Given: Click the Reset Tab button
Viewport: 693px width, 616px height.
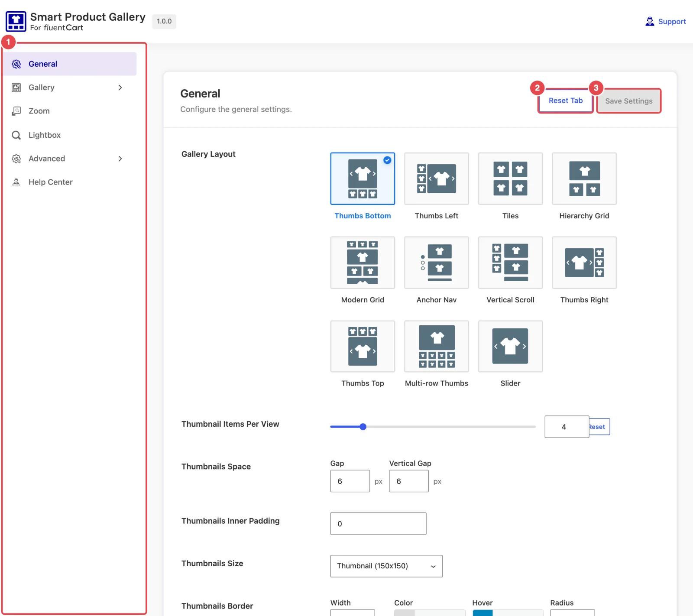Looking at the screenshot, I should (566, 101).
